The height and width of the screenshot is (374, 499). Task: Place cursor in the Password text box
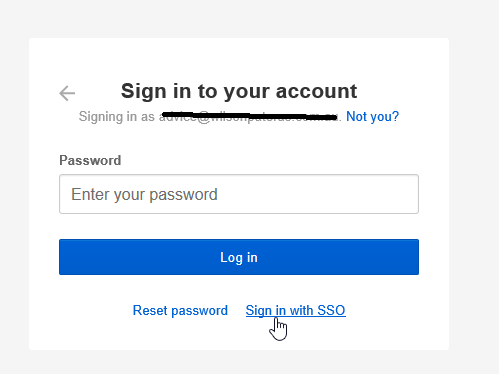(239, 194)
